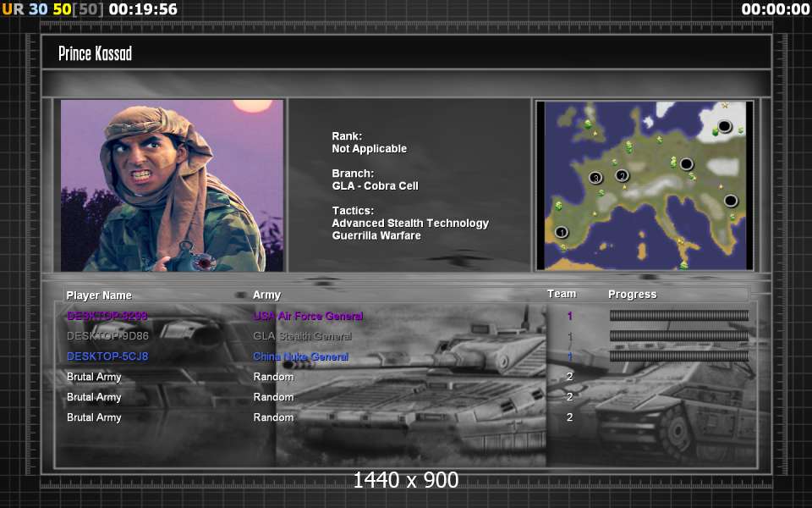Click the bottom Brutal Army entry
The height and width of the screenshot is (508, 812).
[94, 417]
